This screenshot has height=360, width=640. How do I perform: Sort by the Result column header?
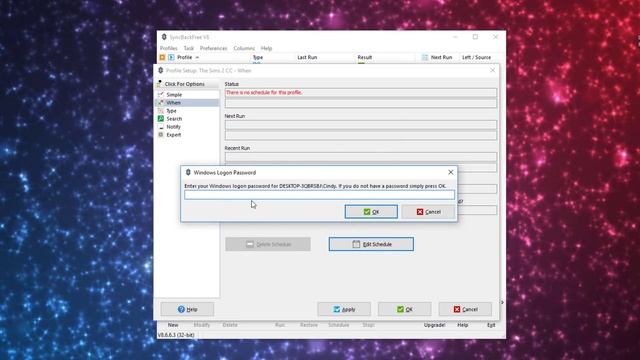point(365,58)
